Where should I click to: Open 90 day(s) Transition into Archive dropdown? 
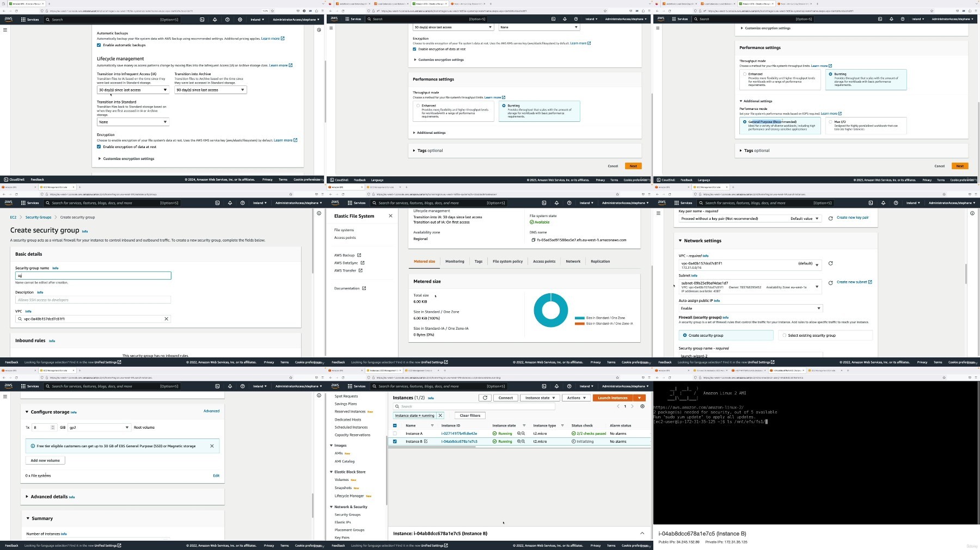tap(210, 90)
